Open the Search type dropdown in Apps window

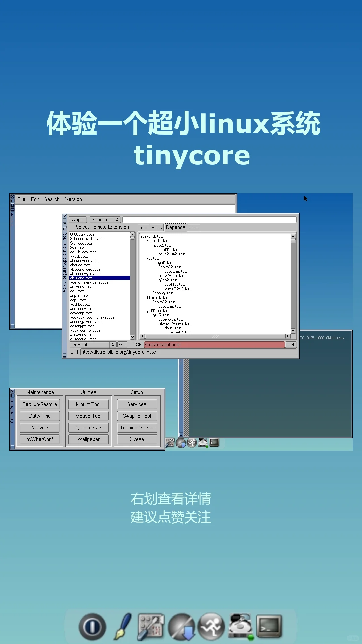tap(105, 220)
